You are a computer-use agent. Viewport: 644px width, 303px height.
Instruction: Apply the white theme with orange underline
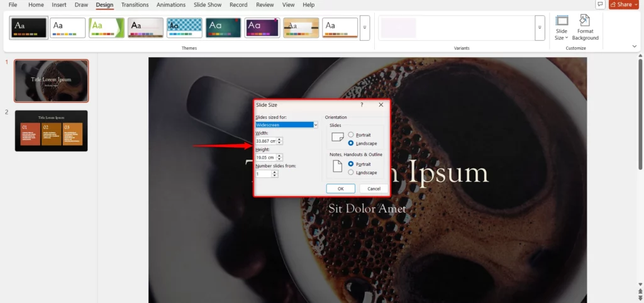click(340, 28)
